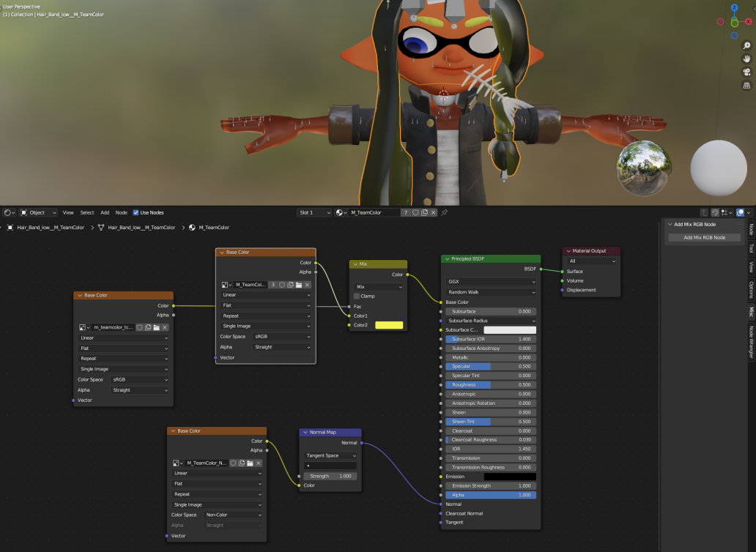Viewport: 756px width, 552px height.
Task: Open folder icon in M_TeamColor_N node
Action: point(250,463)
